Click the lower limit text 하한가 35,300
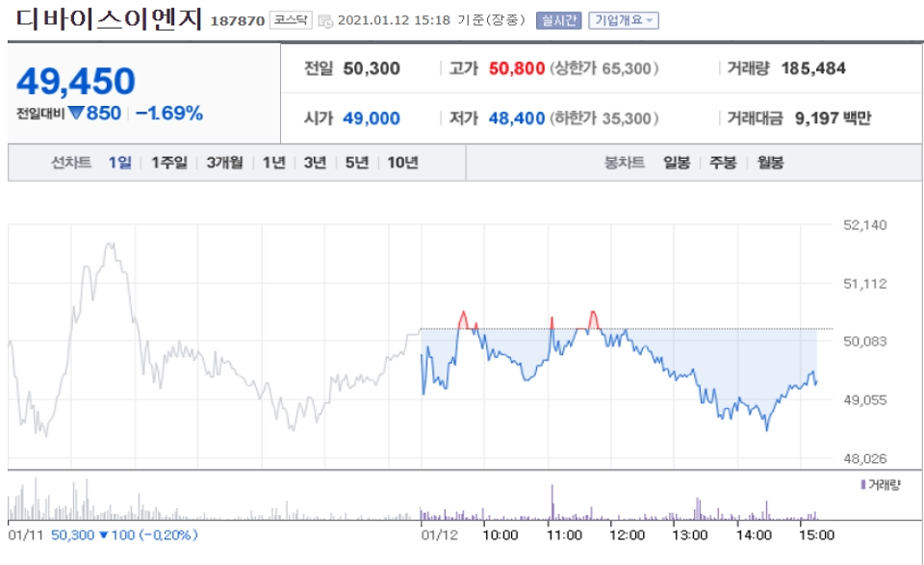 click(x=604, y=118)
